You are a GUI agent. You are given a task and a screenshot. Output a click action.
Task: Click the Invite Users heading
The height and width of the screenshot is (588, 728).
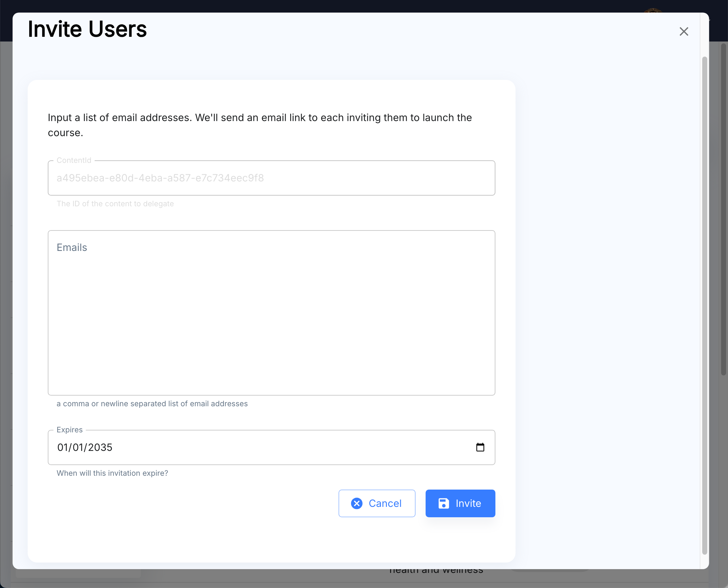click(x=87, y=29)
